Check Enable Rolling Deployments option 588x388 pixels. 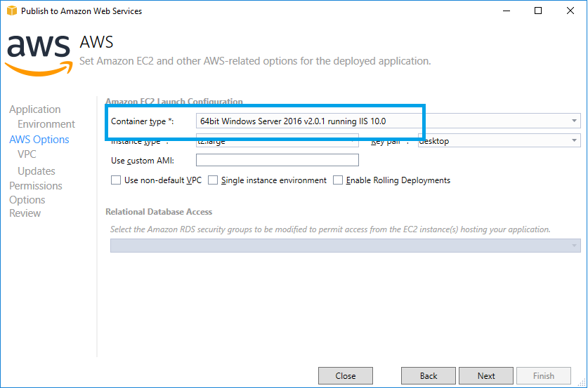click(x=338, y=180)
